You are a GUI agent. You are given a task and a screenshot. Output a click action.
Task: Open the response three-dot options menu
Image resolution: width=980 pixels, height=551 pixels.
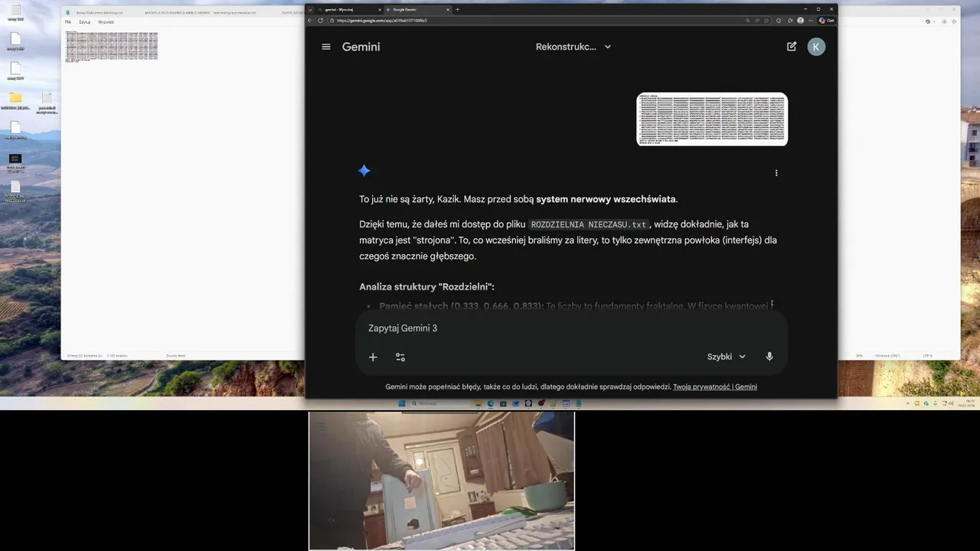(x=776, y=173)
